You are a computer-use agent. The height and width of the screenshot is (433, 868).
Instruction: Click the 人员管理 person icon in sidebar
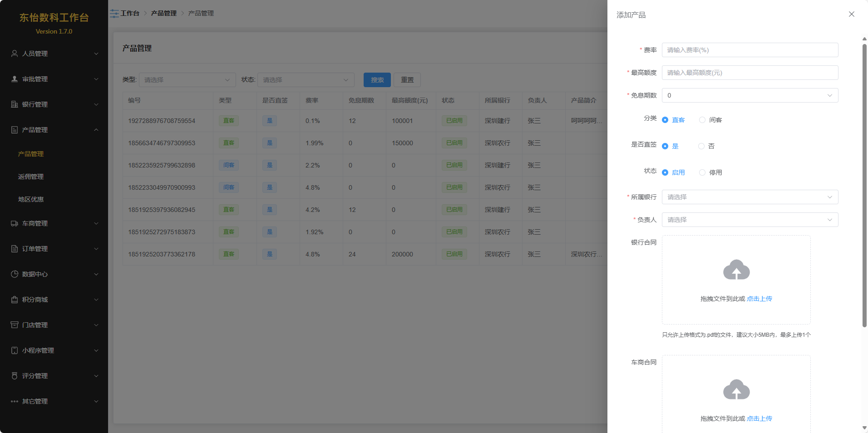pyautogui.click(x=15, y=54)
